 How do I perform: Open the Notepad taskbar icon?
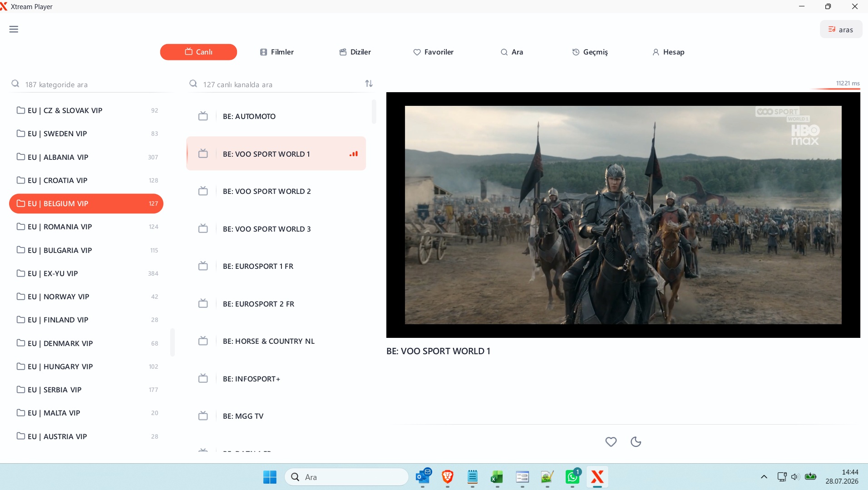[473, 477]
